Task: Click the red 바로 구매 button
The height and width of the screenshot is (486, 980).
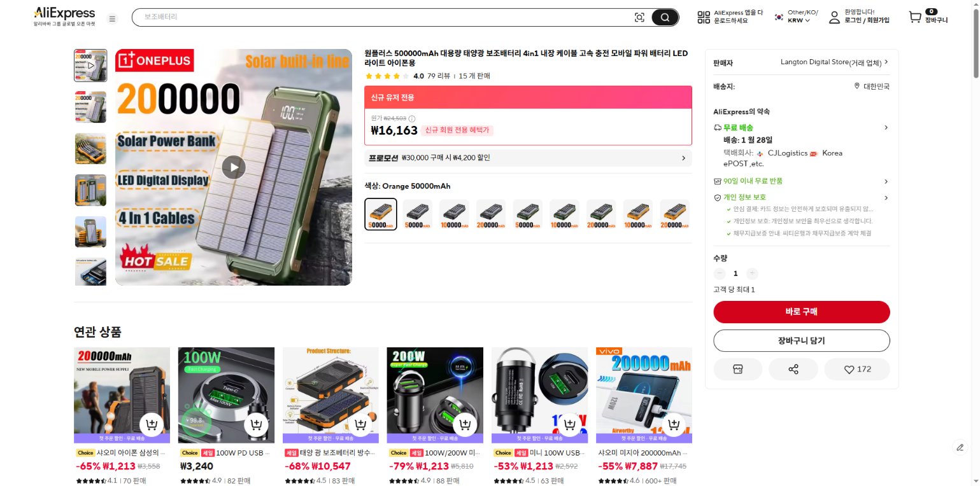Action: point(801,312)
